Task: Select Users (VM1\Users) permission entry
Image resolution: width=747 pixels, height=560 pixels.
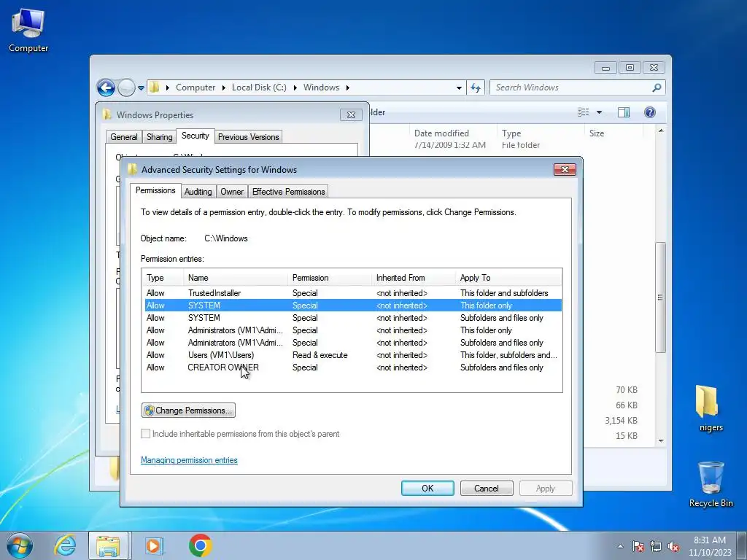Action: [352, 355]
